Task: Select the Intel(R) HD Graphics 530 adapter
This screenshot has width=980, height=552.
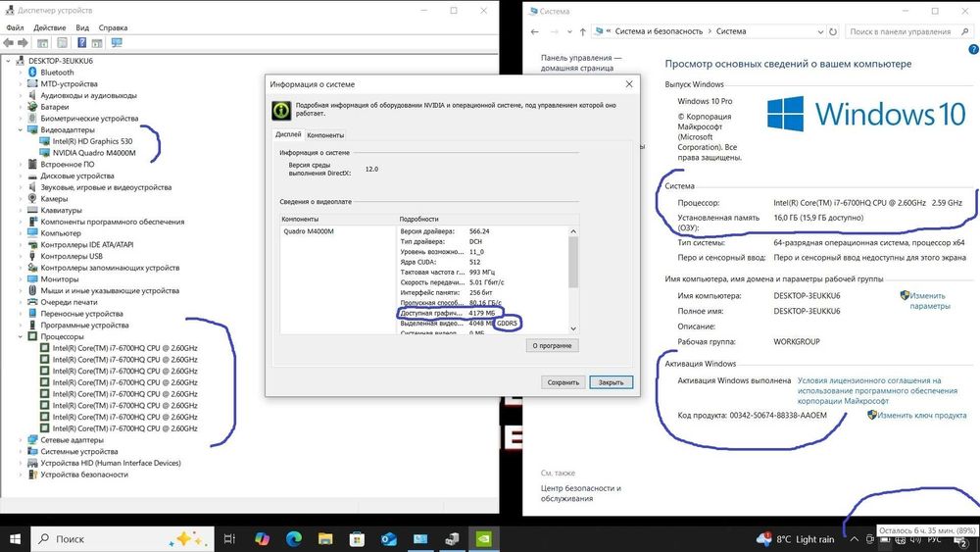Action: 92,141
